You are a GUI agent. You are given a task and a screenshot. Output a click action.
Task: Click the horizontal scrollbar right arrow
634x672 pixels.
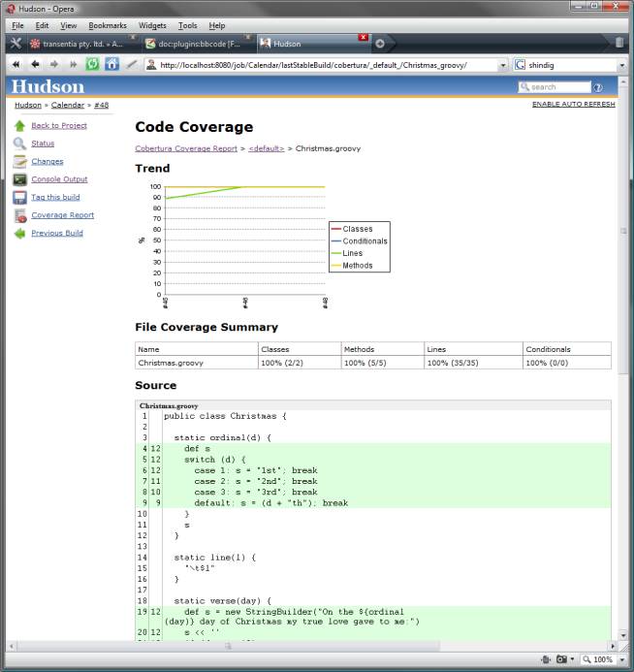(613, 646)
